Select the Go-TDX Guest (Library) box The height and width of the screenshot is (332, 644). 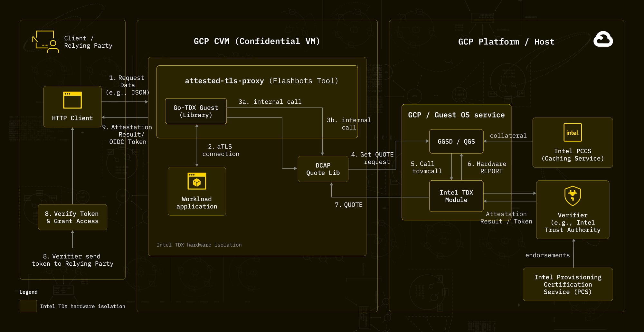click(196, 111)
